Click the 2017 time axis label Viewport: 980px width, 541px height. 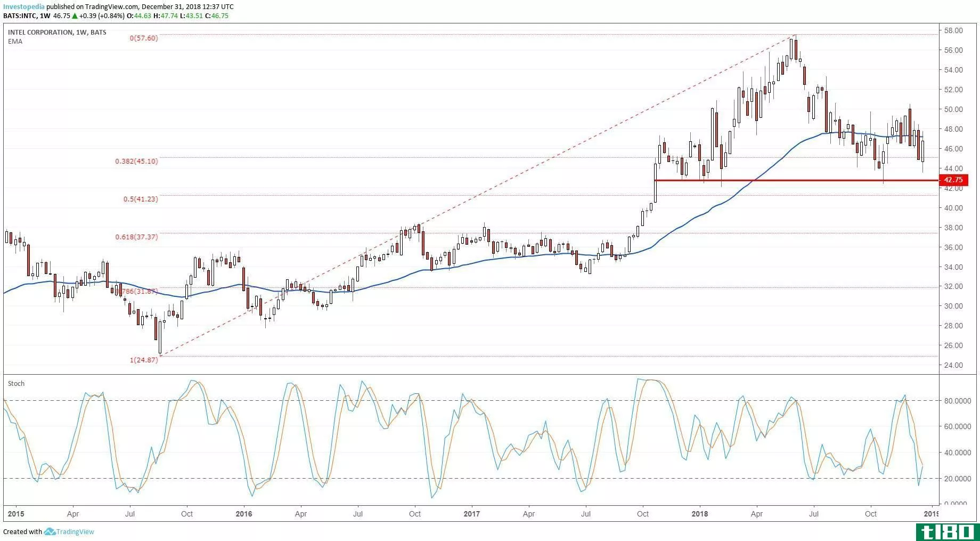coord(472,514)
